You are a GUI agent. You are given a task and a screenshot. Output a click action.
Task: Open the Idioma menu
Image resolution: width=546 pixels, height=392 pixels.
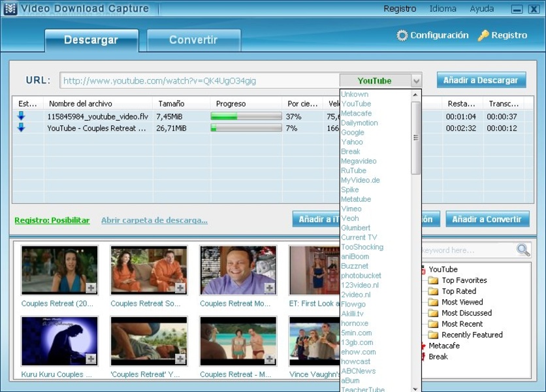click(x=443, y=8)
